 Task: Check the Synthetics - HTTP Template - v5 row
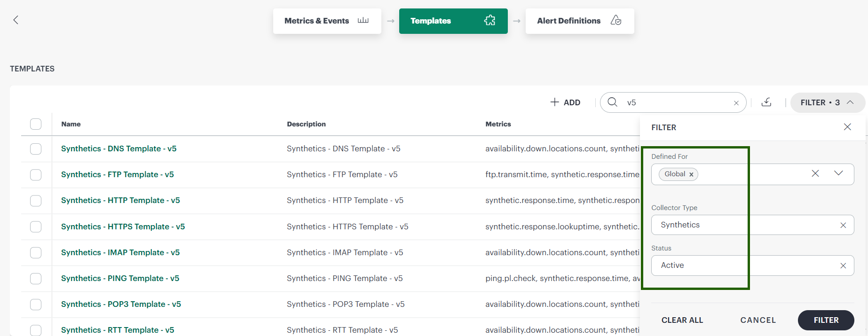coord(36,201)
